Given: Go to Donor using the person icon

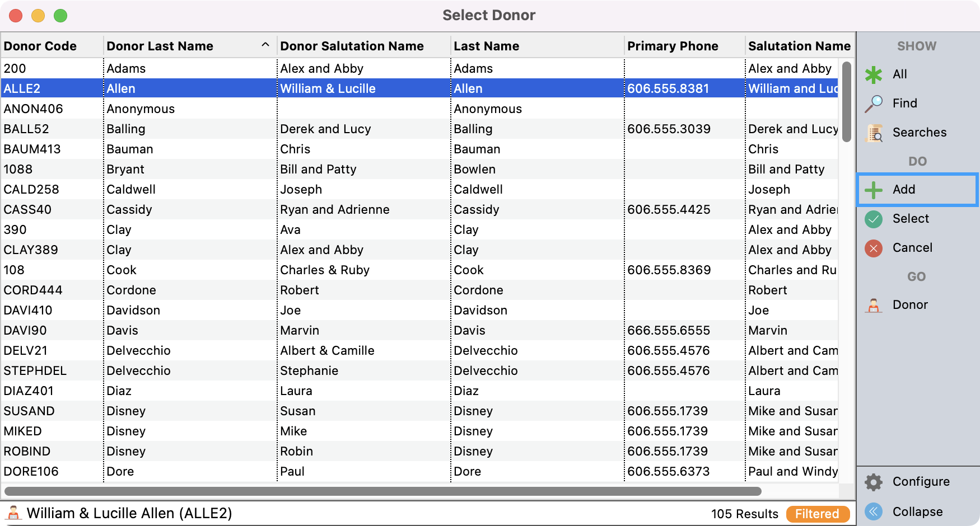Looking at the screenshot, I should point(874,305).
